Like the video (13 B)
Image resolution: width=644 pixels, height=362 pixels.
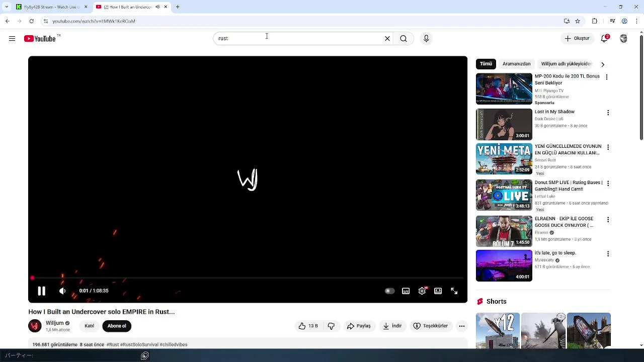coord(308,326)
